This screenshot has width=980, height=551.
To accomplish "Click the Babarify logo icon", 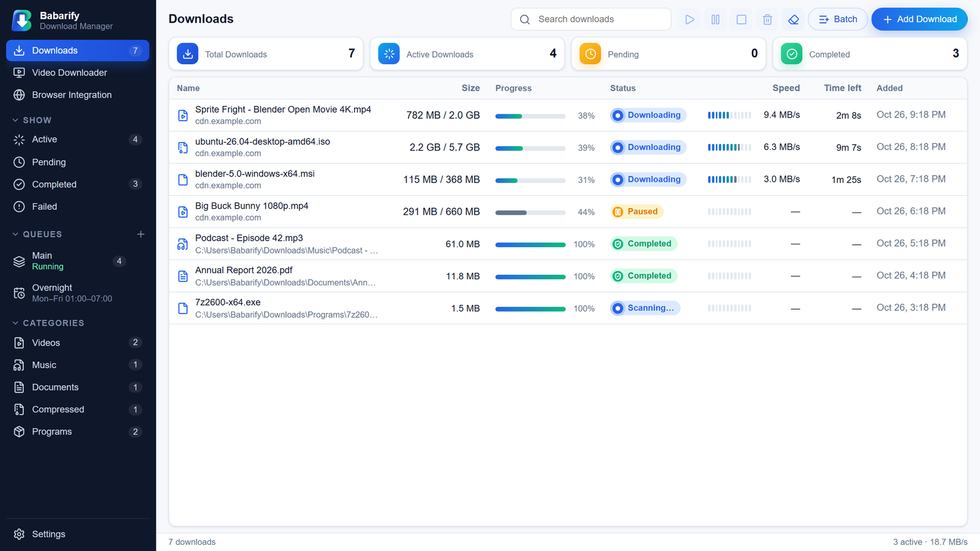I will 22,20.
